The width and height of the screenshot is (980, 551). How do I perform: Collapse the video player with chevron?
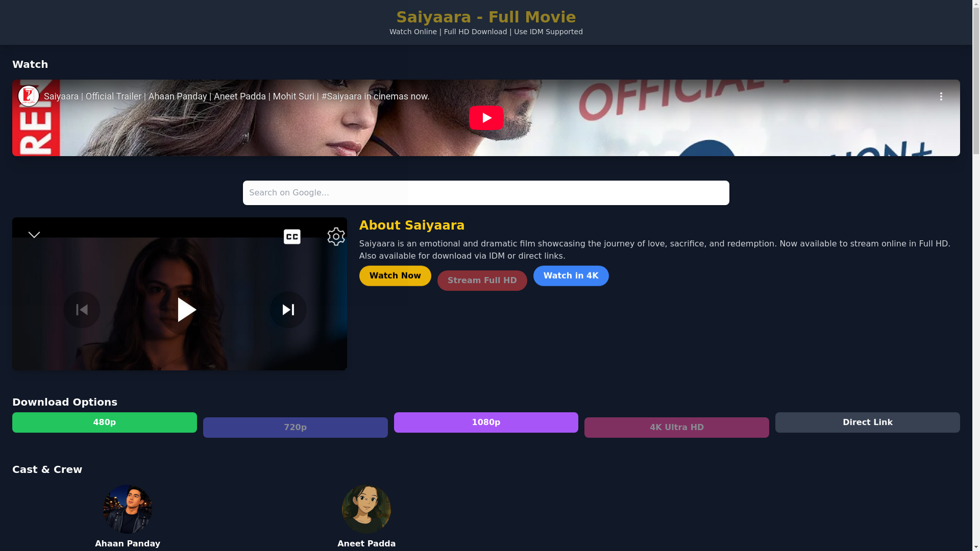pos(34,235)
